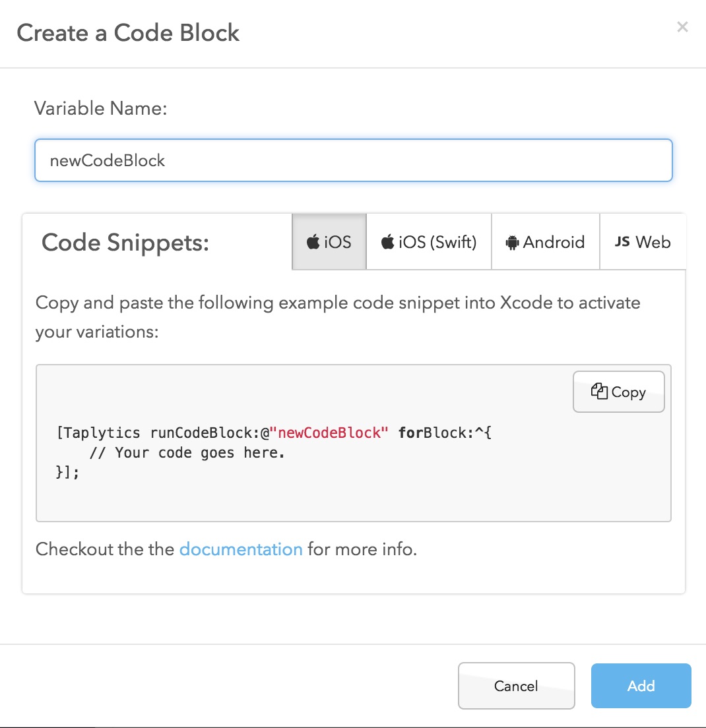
Task: Focus the Variable Name text field
Action: (353, 160)
